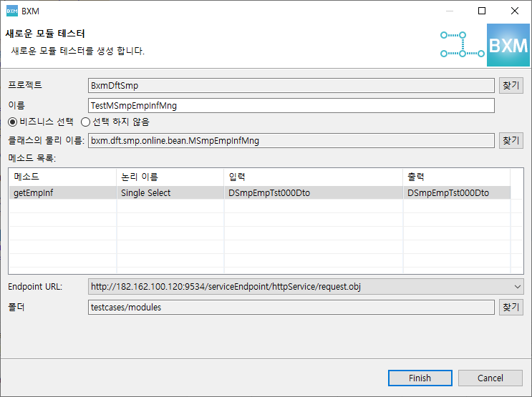Image resolution: width=532 pixels, height=397 pixels.
Task: Click 찾기 button next to 폴더 field
Action: (511, 308)
